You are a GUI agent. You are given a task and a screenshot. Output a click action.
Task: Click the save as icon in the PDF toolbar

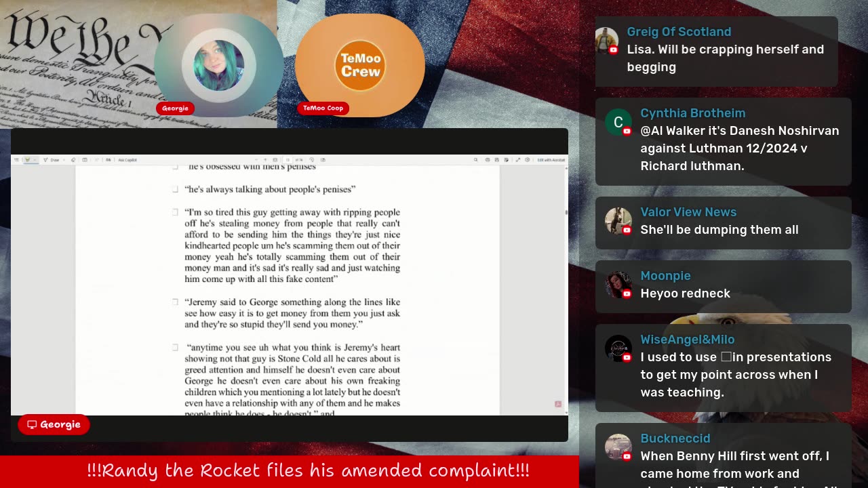coord(506,160)
